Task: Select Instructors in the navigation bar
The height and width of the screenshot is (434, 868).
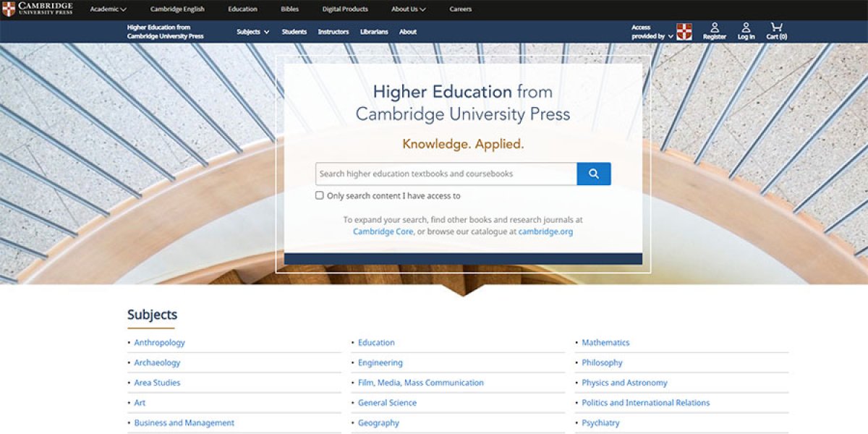Action: [333, 32]
